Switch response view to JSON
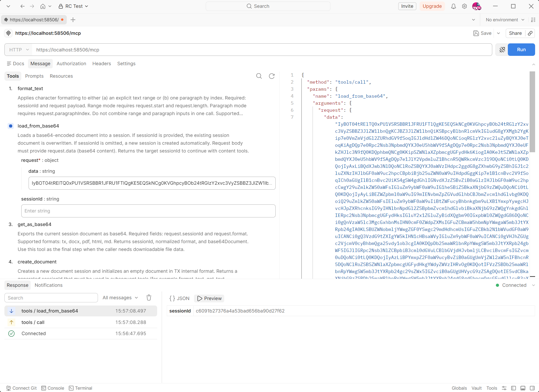 point(179,298)
